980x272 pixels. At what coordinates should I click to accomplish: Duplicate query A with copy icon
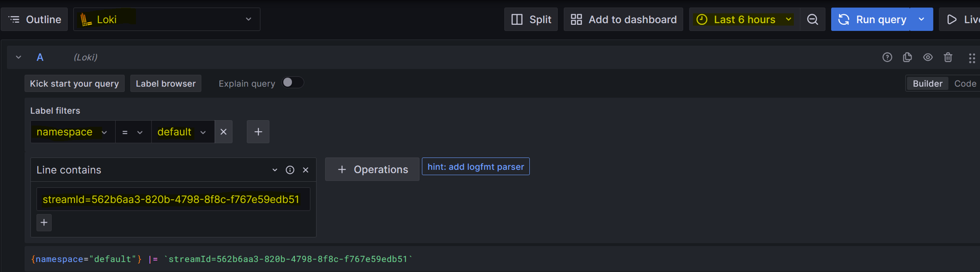[907, 57]
